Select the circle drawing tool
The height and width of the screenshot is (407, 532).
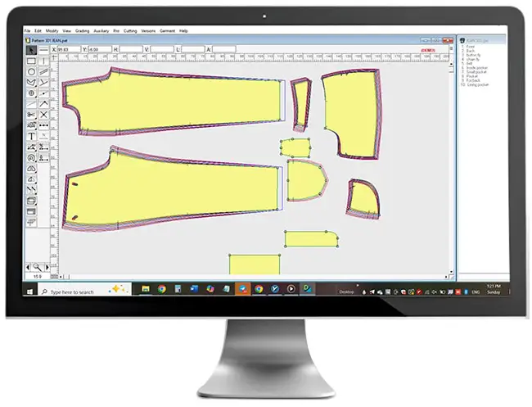pos(31,72)
